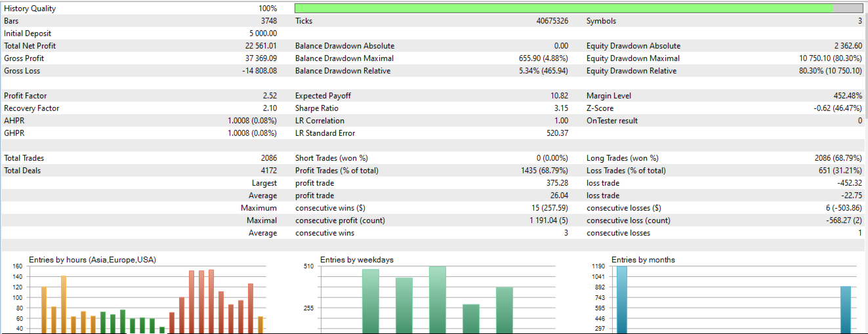Click the Margin Level value 452.48%
This screenshot has height=334, width=868.
pyautogui.click(x=847, y=96)
